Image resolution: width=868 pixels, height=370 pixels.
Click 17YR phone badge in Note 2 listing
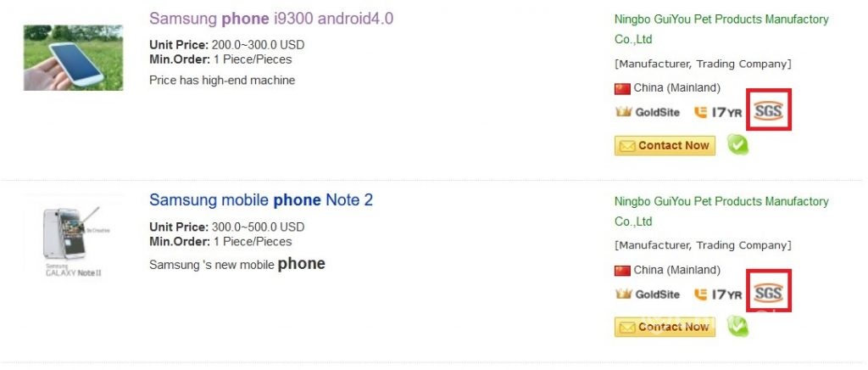tap(718, 294)
